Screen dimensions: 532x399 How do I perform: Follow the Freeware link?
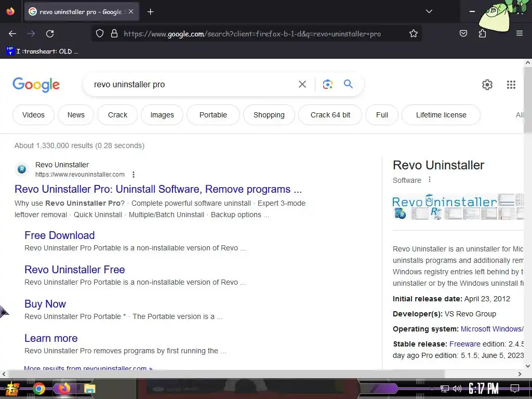[x=465, y=344]
